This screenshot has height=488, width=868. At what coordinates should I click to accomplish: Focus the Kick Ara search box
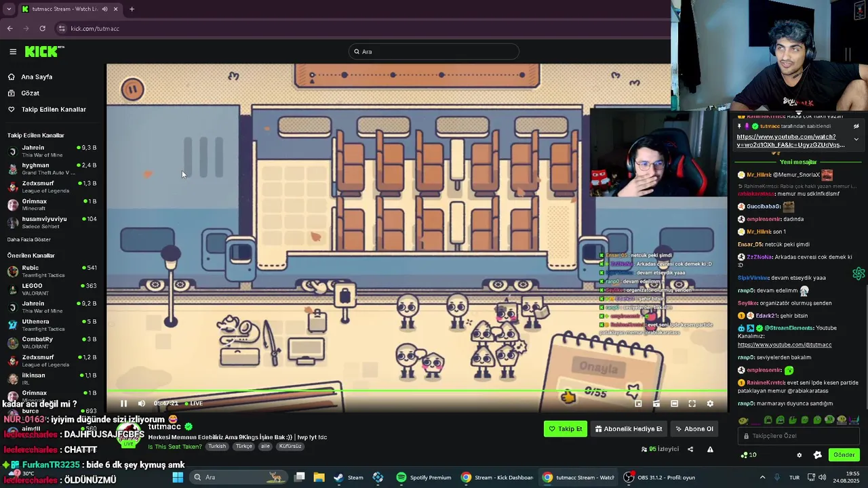[x=434, y=52]
